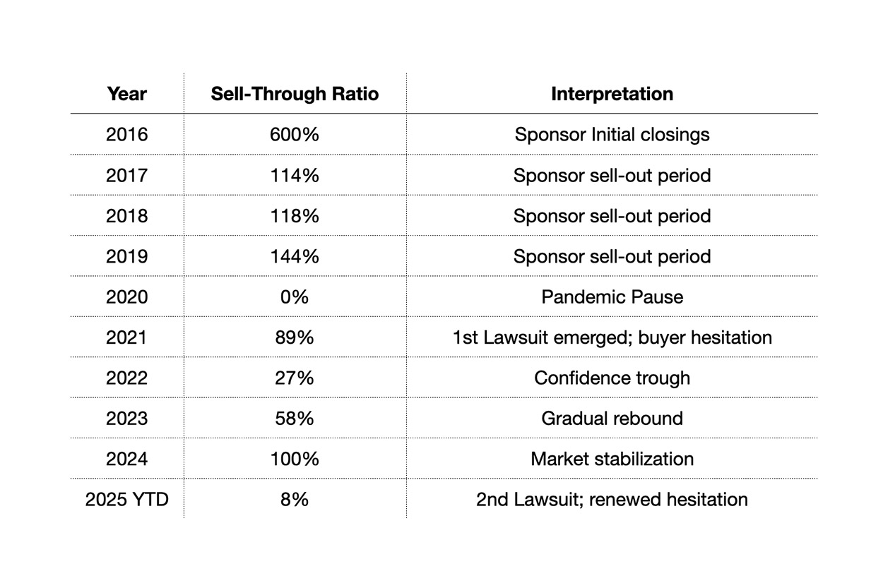The height and width of the screenshot is (588, 883).
Task: Click the Year column header
Action: coord(127,94)
